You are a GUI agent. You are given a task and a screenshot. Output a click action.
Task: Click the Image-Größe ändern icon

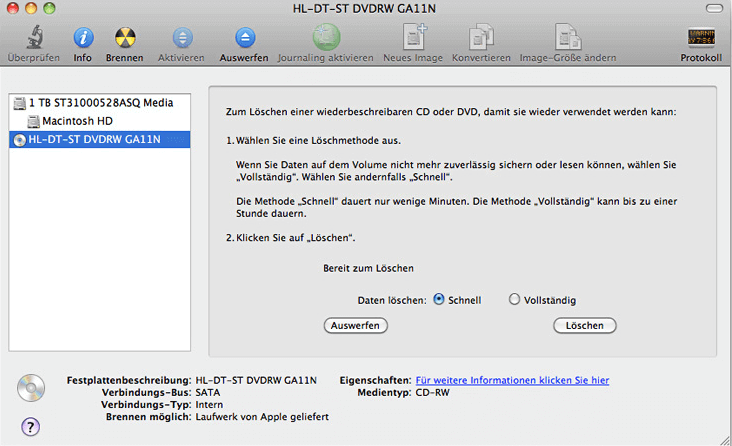point(568,36)
